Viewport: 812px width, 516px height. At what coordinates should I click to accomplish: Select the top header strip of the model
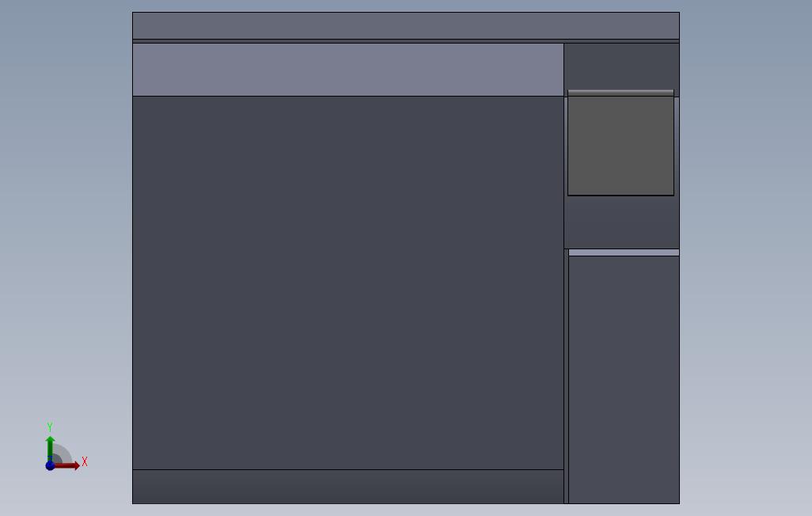[x=406, y=26]
